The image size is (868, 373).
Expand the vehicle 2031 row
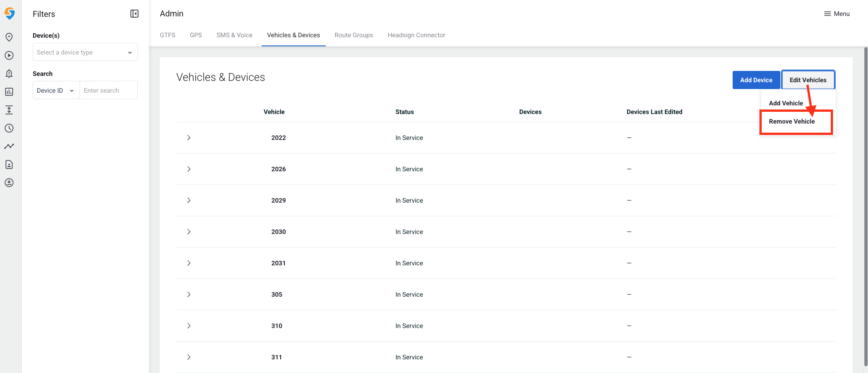pos(189,263)
